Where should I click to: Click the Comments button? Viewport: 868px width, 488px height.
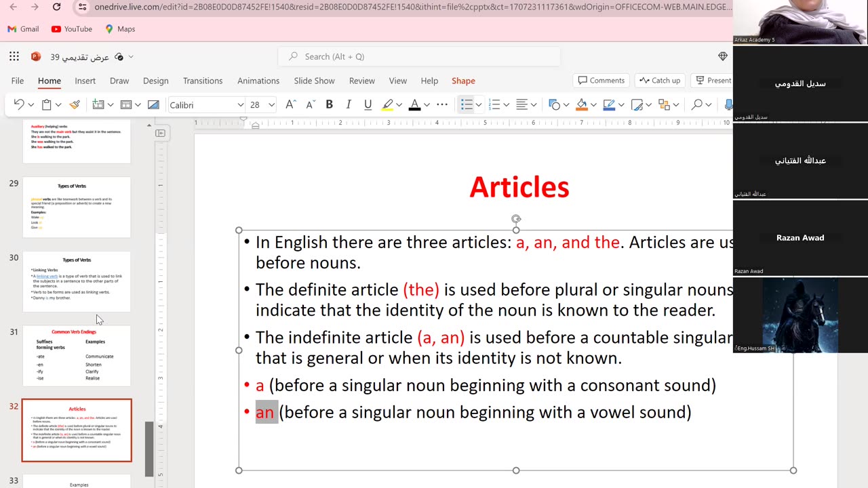[x=601, y=81]
